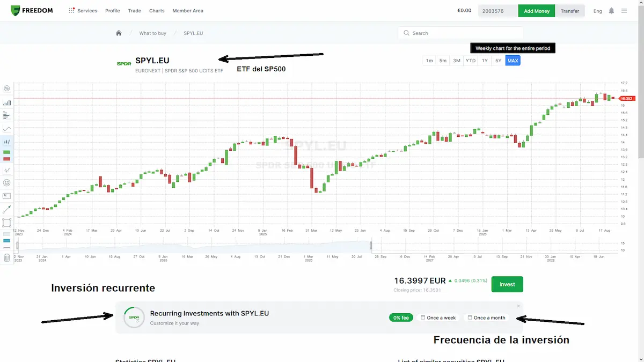Switch to OHLC bars chart type
This screenshot has height=362, width=644.
click(x=7, y=170)
